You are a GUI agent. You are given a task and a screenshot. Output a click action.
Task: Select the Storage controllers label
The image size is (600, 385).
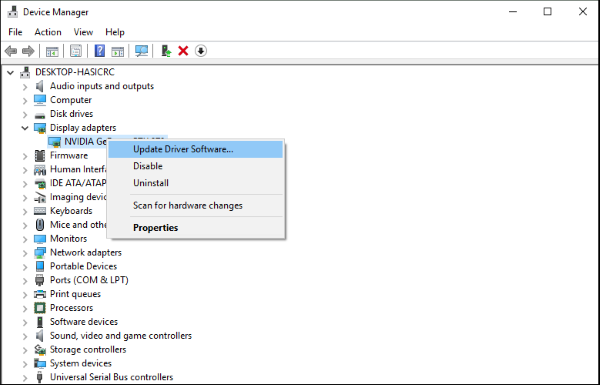[x=88, y=349]
